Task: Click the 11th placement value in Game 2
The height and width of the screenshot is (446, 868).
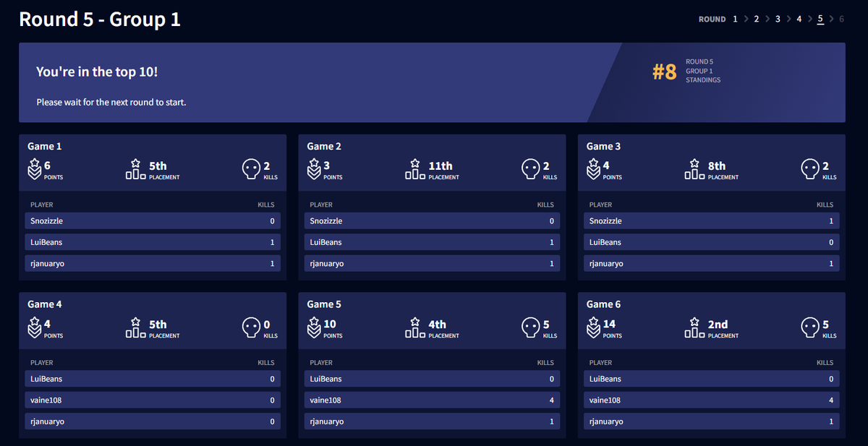Action: tap(441, 166)
